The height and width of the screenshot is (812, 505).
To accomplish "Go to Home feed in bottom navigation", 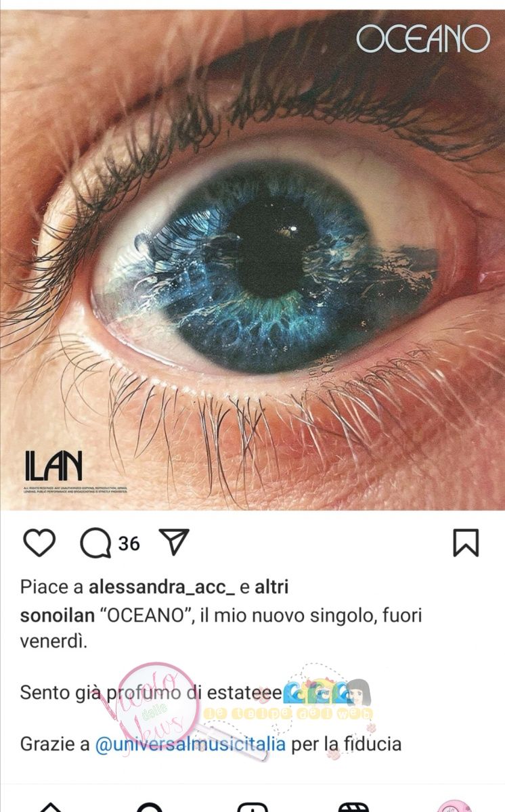I will point(51,807).
